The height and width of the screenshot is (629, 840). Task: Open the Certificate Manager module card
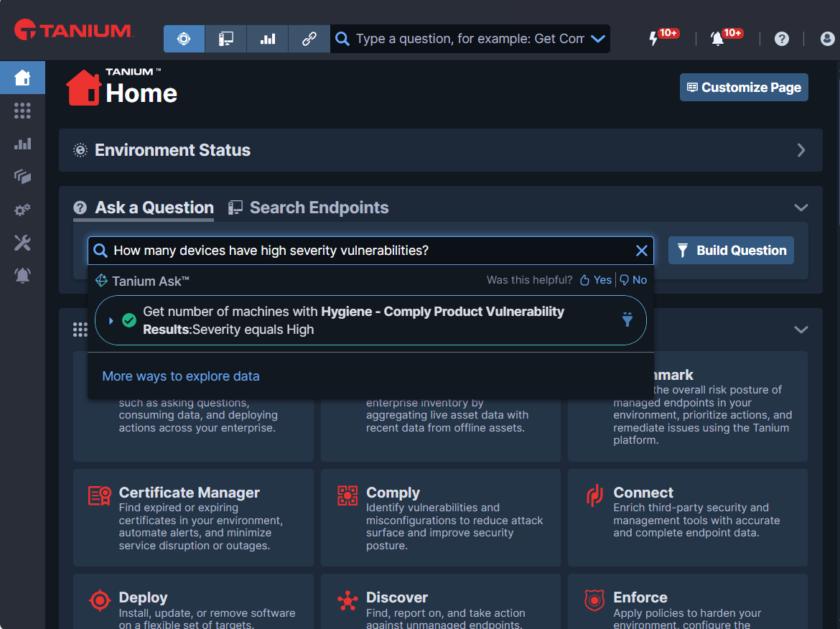193,518
